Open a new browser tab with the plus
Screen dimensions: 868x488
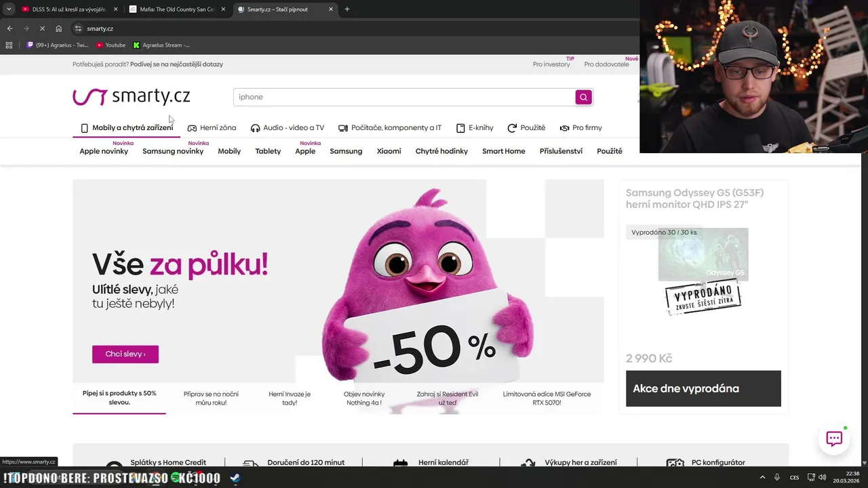pos(347,9)
